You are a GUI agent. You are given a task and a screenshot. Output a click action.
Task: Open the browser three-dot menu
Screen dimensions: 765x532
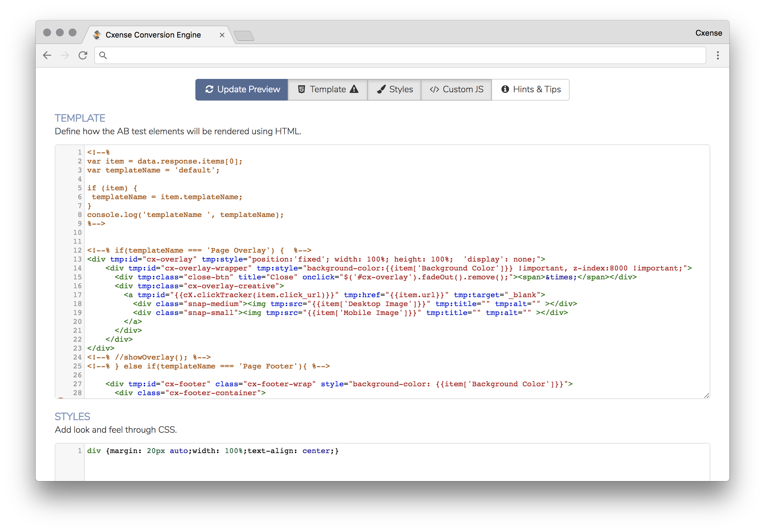point(718,55)
